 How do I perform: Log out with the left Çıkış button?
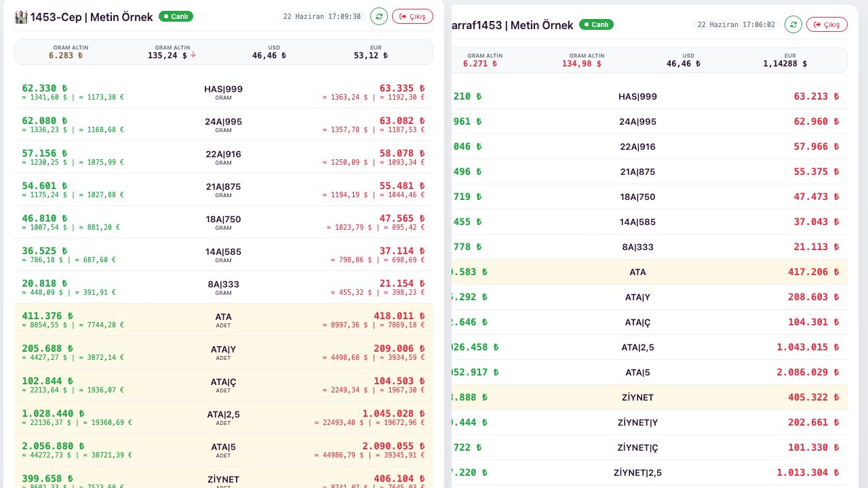click(x=412, y=16)
